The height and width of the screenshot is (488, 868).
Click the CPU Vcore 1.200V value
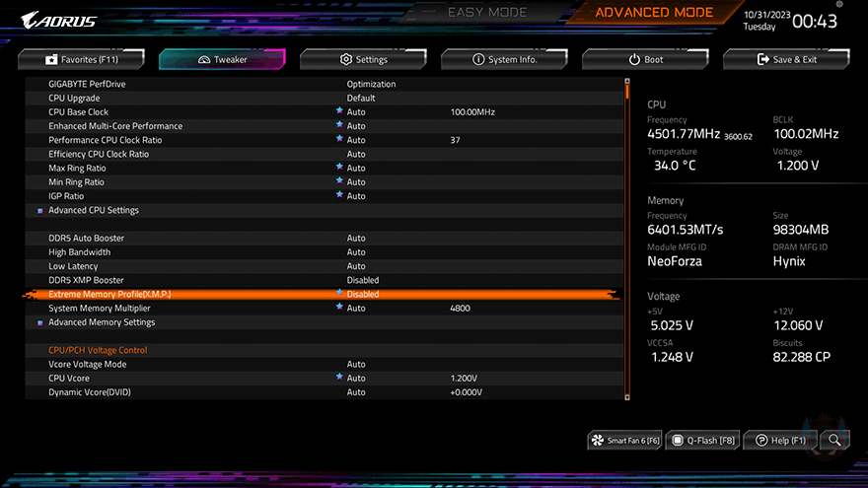click(464, 378)
